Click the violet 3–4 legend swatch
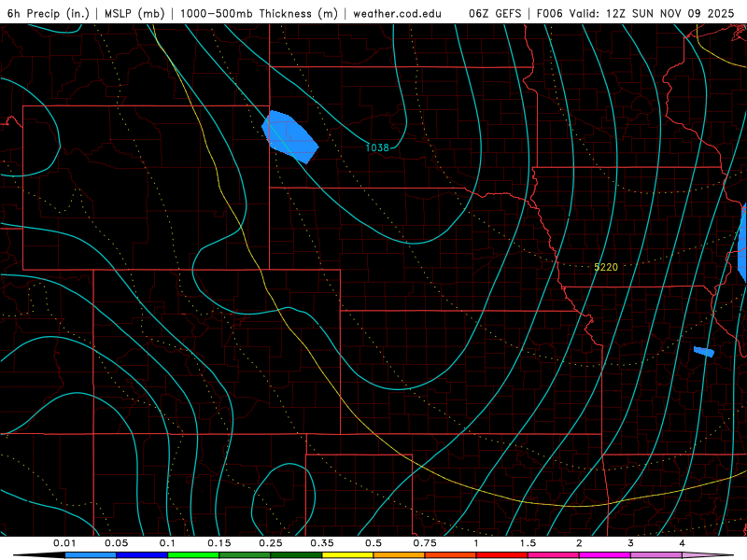 [x=656, y=555]
